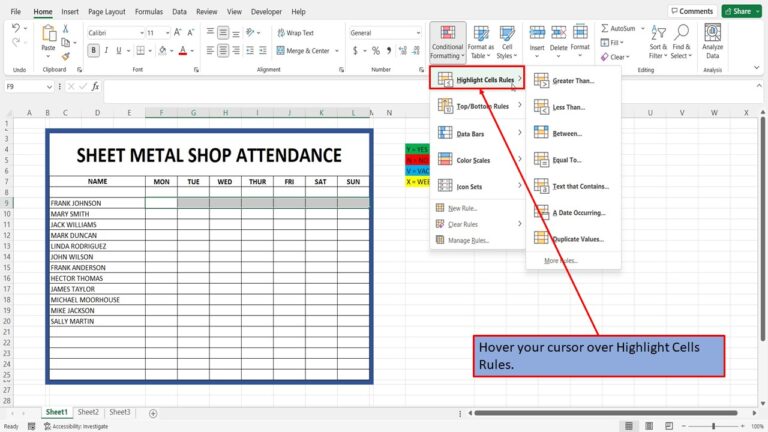Click the Fill Color bucket icon
The width and height of the screenshot is (768, 432).
point(163,50)
